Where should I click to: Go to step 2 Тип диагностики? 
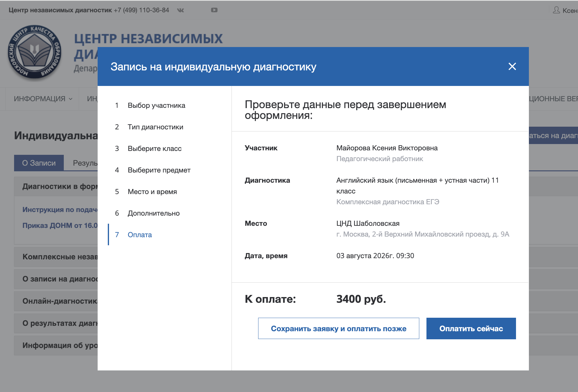pos(149,127)
